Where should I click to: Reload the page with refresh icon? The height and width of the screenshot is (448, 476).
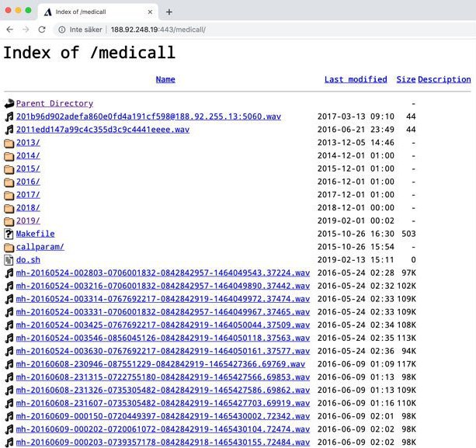click(x=42, y=30)
